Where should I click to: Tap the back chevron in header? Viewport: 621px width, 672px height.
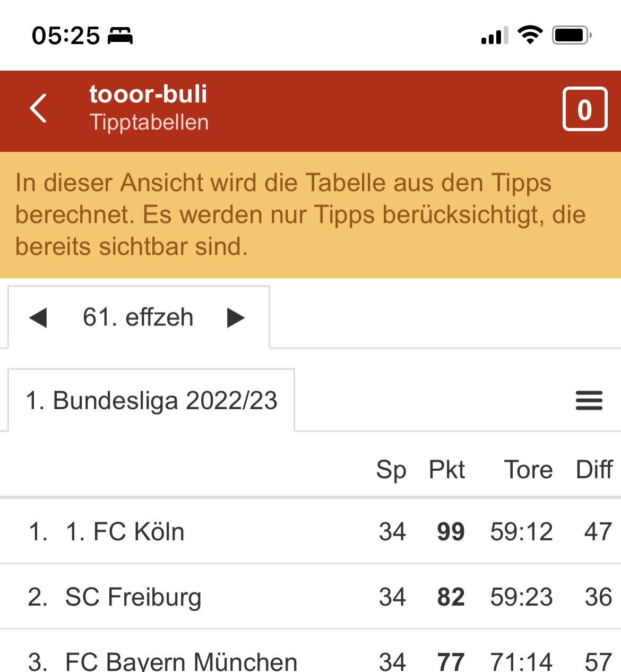(x=39, y=108)
